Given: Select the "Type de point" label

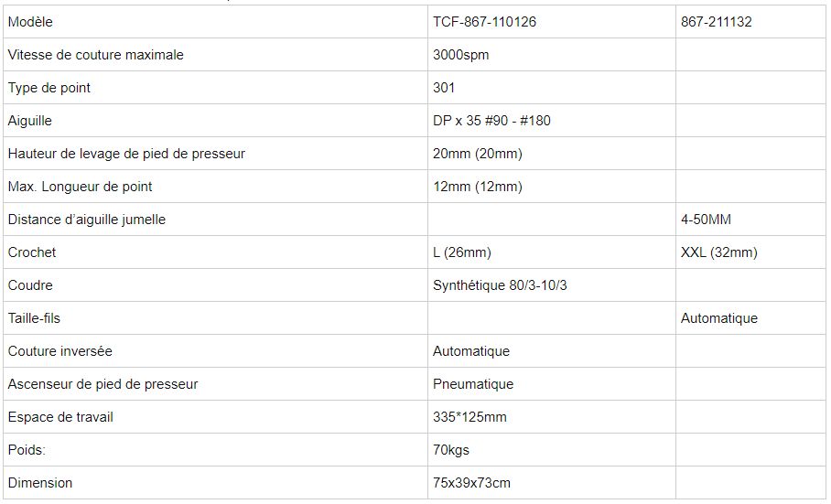Looking at the screenshot, I should [x=49, y=88].
